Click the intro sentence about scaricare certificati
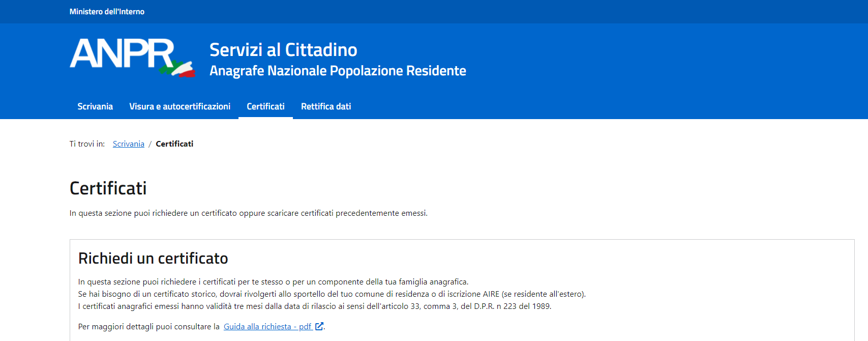This screenshot has width=868, height=341. pos(248,213)
